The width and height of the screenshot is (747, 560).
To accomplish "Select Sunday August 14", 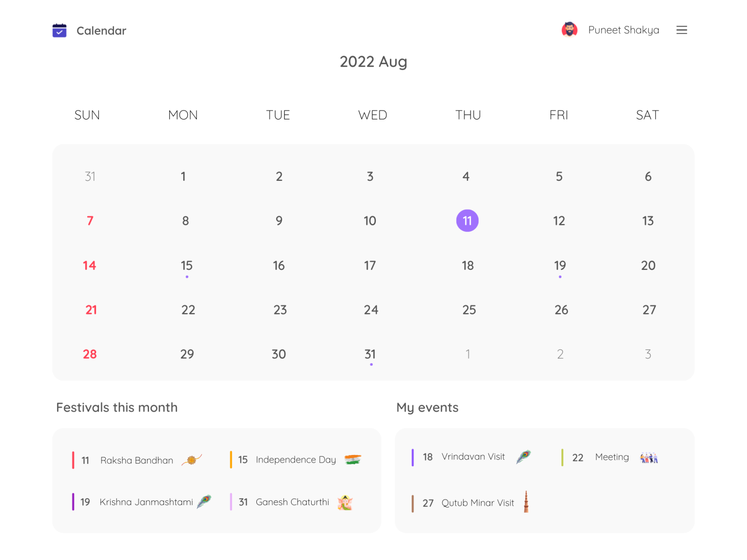I will tap(90, 266).
